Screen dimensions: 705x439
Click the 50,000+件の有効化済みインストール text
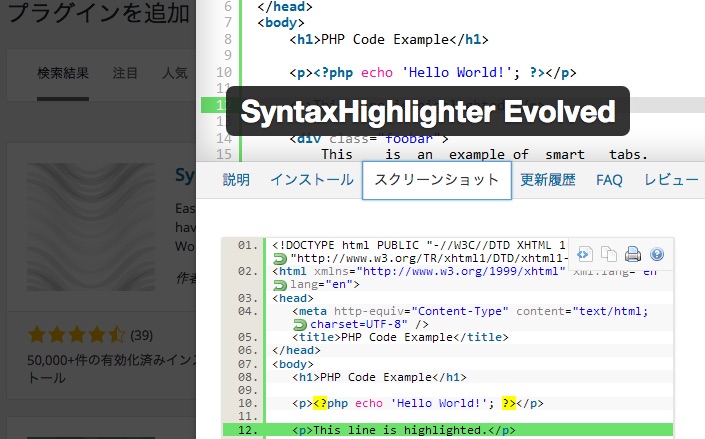[112, 368]
